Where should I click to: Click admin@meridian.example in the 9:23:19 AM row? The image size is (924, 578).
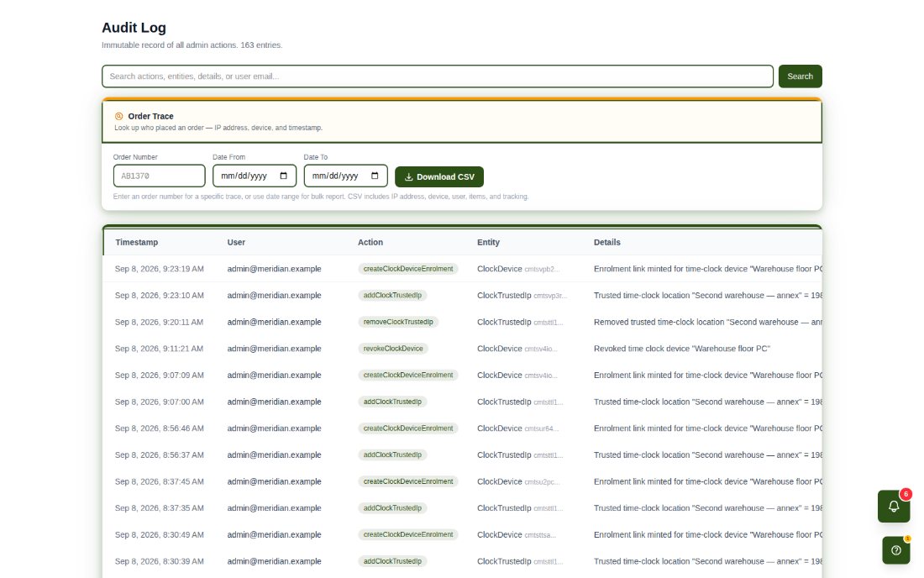click(274, 269)
